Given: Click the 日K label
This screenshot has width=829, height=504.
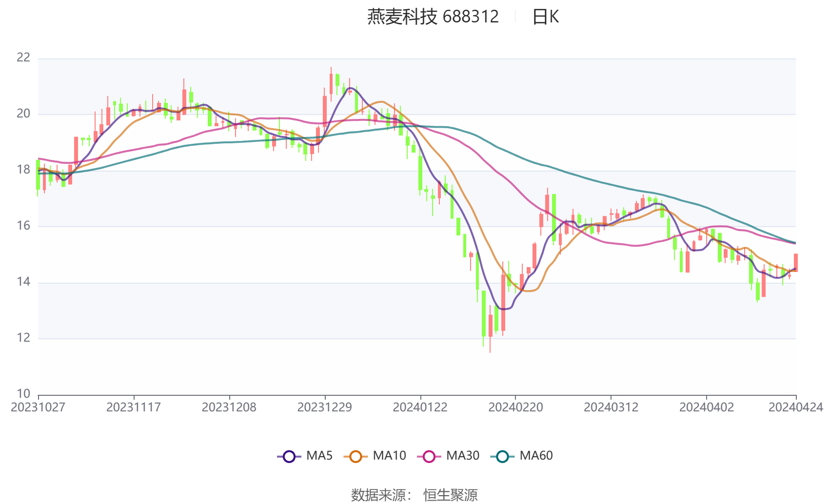Looking at the screenshot, I should click(x=545, y=17).
